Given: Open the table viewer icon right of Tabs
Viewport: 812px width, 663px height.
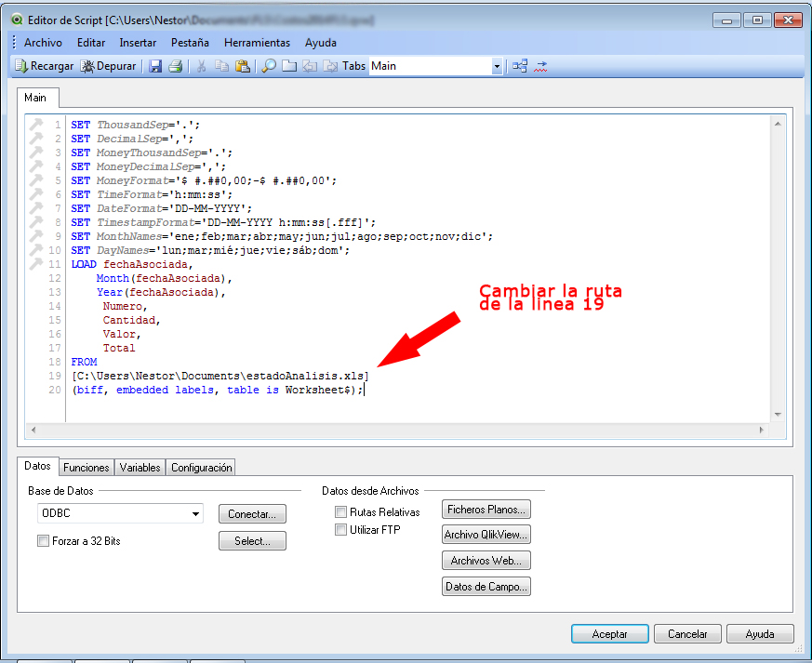Looking at the screenshot, I should (x=520, y=66).
